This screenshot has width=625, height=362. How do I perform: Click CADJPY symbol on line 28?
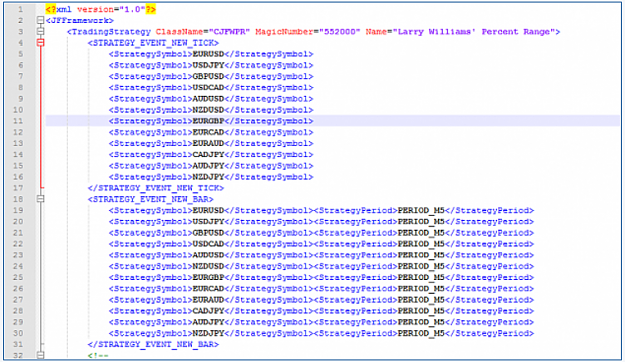click(208, 311)
